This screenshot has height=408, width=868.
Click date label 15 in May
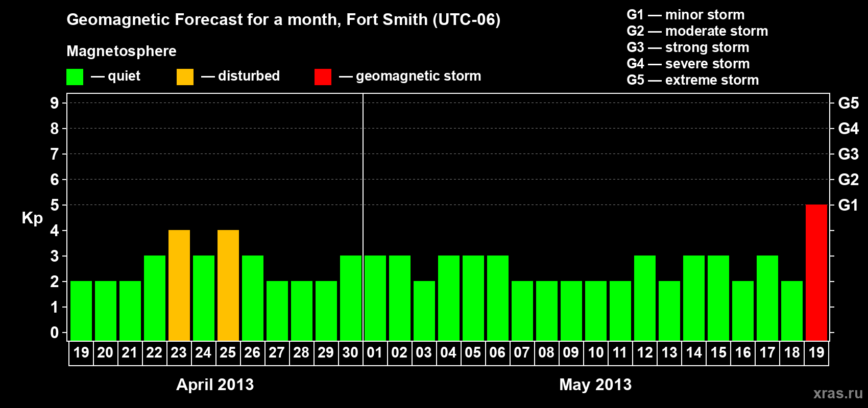click(718, 353)
